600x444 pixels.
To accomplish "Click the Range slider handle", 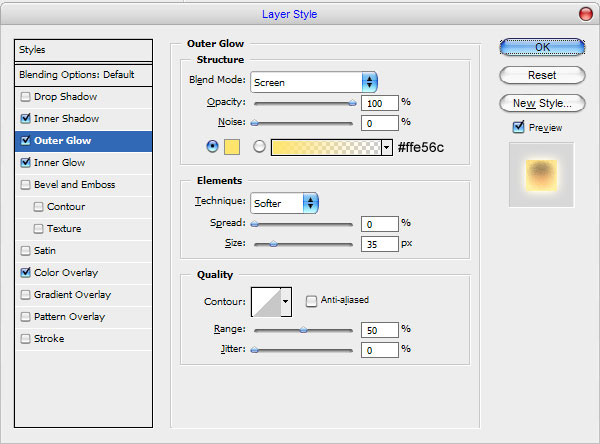I will pyautogui.click(x=303, y=330).
